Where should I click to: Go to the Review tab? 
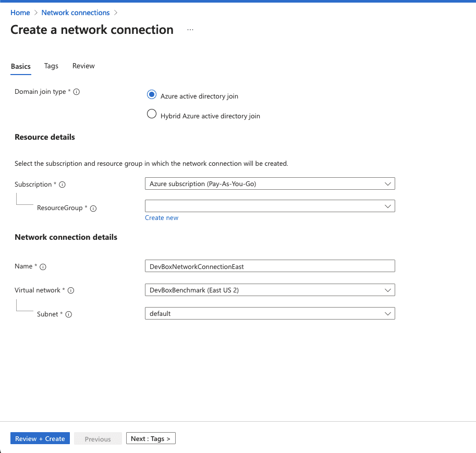click(x=83, y=66)
